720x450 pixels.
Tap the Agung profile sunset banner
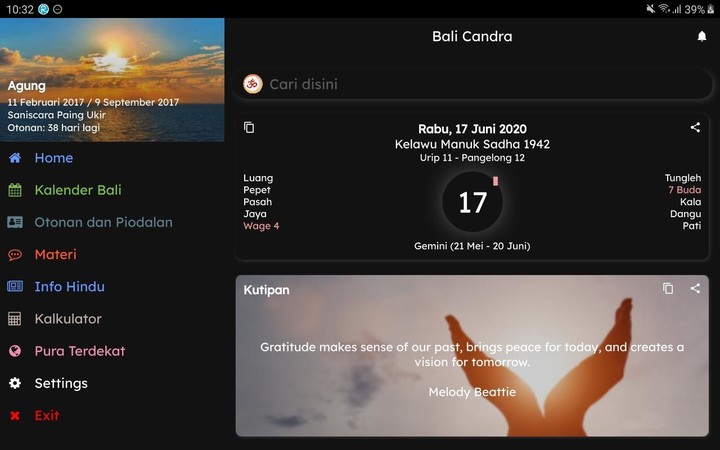tap(112, 79)
